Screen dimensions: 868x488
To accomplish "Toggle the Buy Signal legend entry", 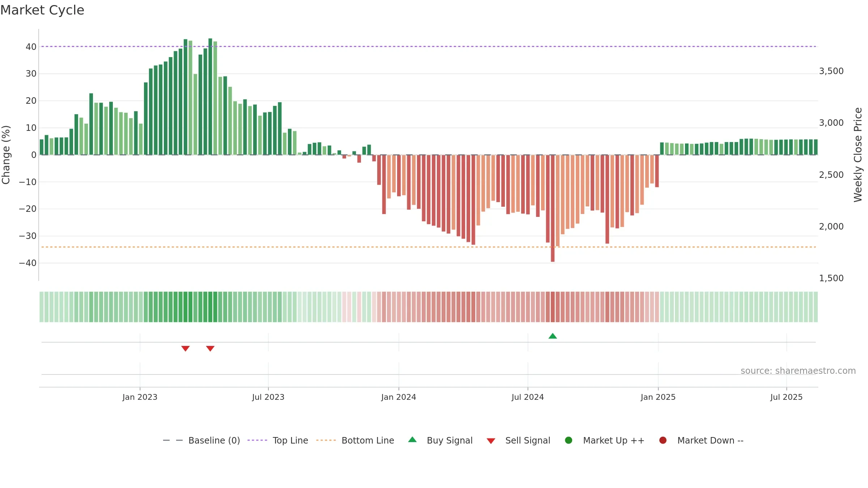I will click(x=440, y=440).
